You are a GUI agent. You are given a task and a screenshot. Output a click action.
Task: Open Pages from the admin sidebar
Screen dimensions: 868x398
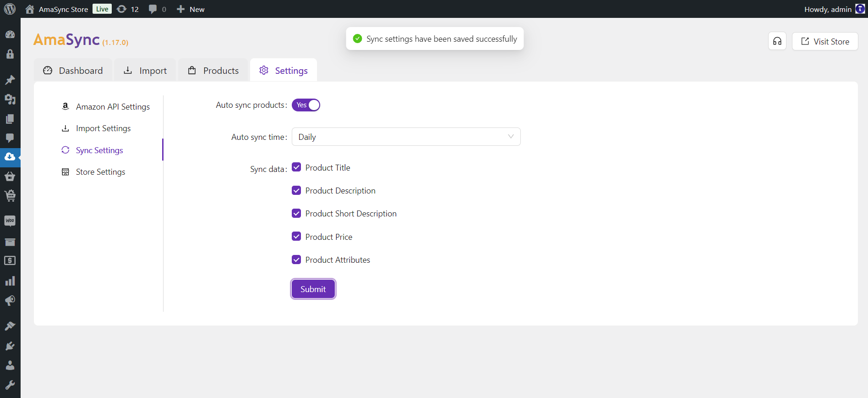[x=10, y=119]
